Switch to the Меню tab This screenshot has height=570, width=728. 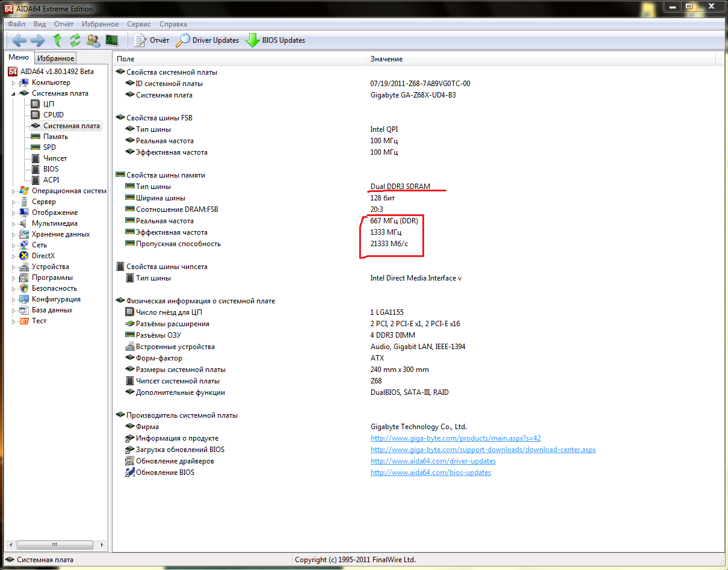point(19,57)
